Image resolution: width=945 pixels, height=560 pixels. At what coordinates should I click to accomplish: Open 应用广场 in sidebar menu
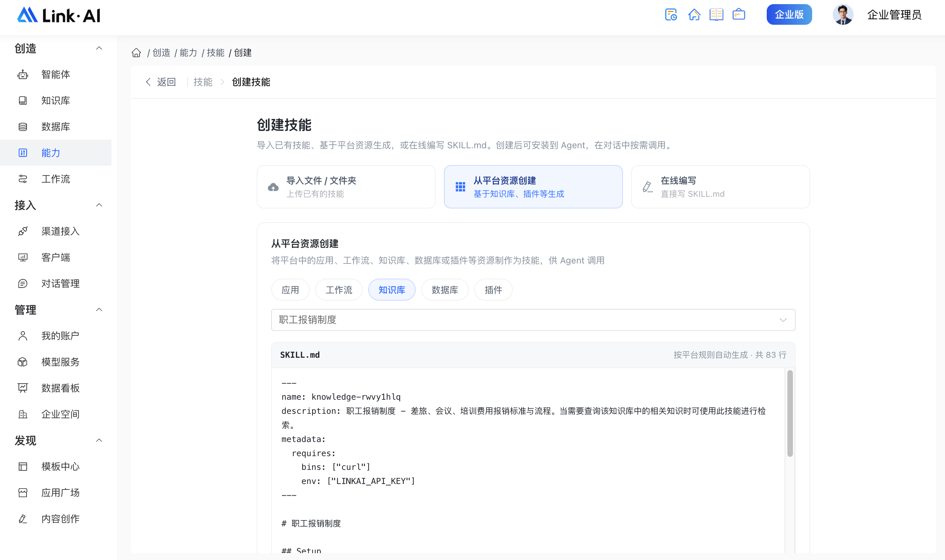coord(56,493)
